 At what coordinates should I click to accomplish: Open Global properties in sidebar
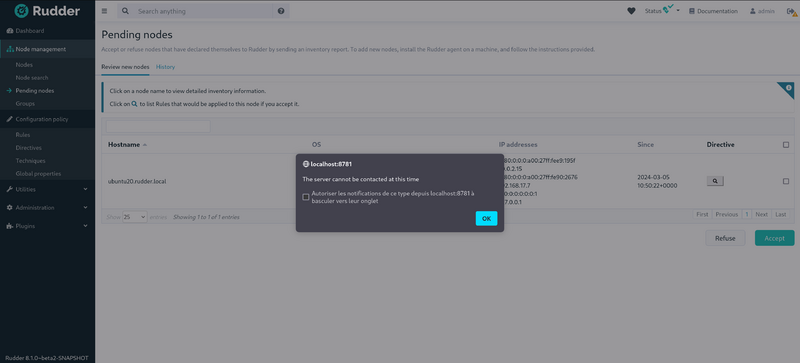[x=38, y=174]
